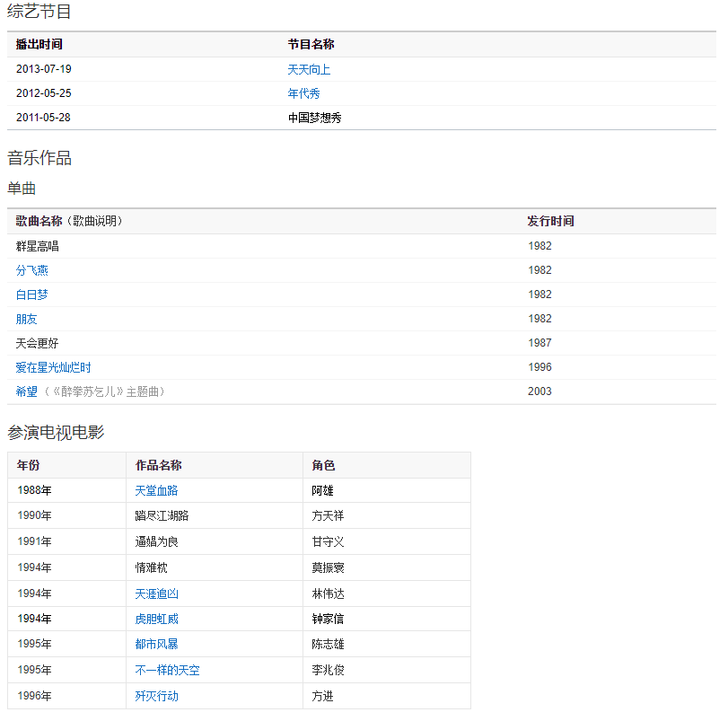
Task: Click the 天涯追凶 link
Action: pos(156,594)
